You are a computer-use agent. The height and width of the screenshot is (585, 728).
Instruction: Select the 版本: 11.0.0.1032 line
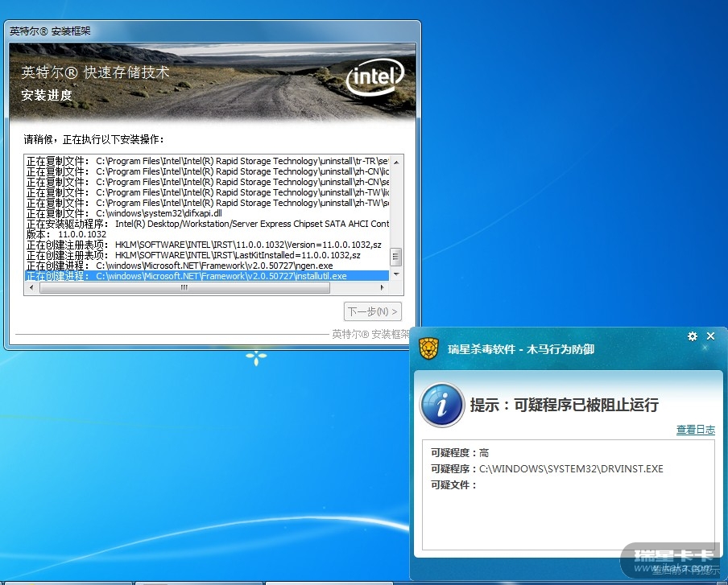(x=207, y=234)
